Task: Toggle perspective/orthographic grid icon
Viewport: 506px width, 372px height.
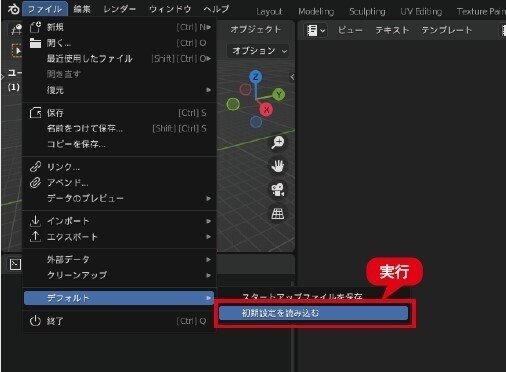Action: 278,214
